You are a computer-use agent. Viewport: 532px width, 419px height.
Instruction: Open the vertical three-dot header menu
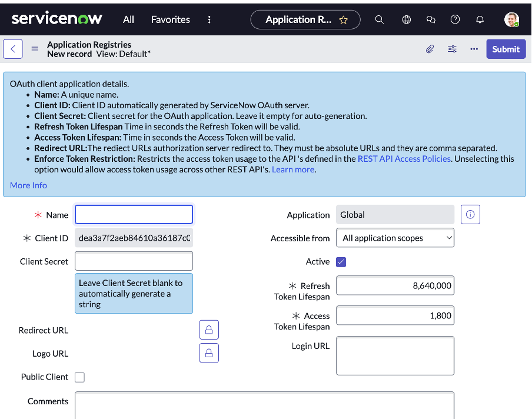(x=210, y=19)
